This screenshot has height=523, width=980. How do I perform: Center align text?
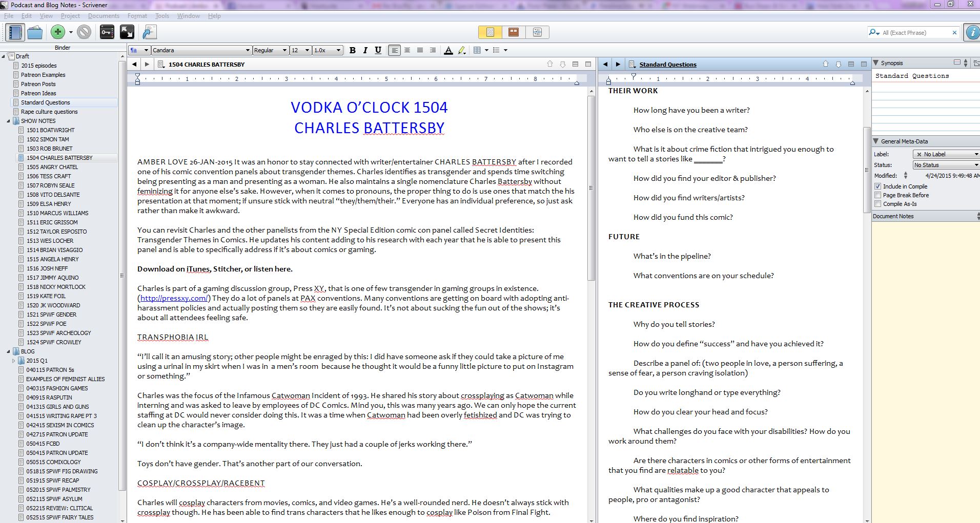pyautogui.click(x=407, y=50)
